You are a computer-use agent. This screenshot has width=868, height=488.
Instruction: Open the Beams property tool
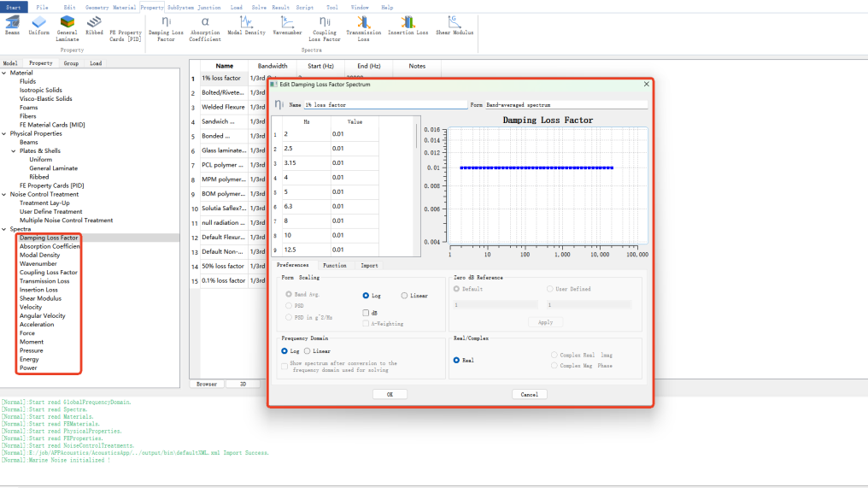(x=12, y=26)
